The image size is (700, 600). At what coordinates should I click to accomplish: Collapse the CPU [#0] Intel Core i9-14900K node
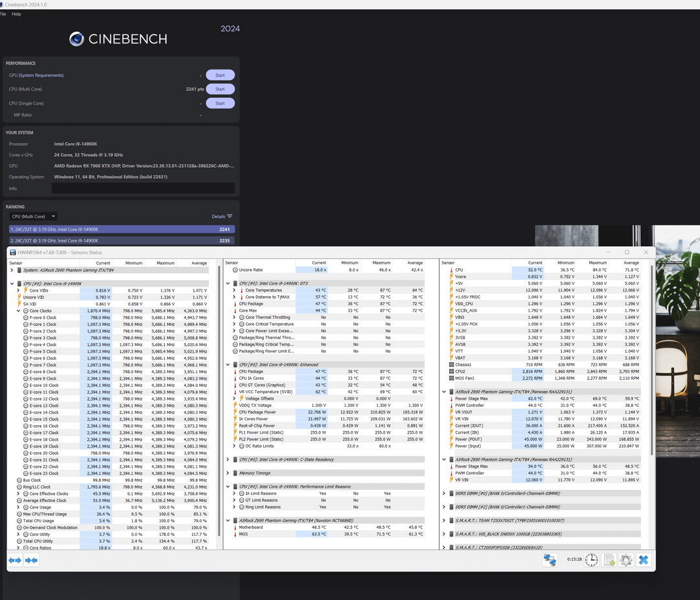pyautogui.click(x=12, y=284)
